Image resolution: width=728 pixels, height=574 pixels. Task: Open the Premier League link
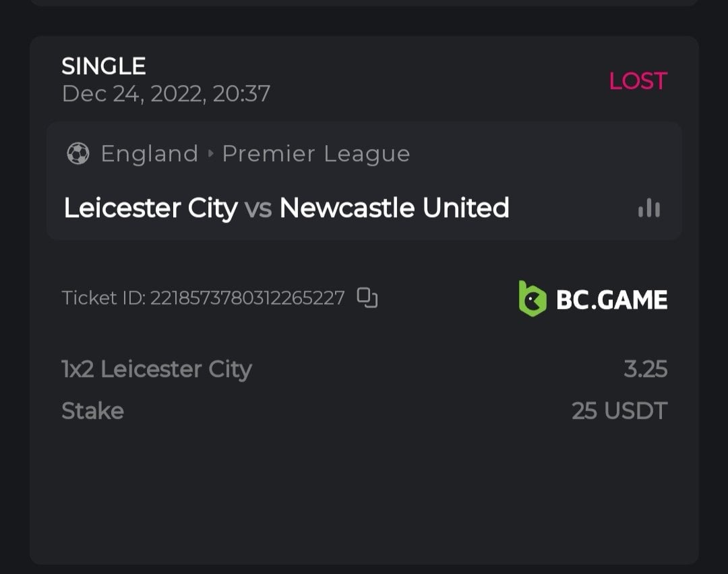pyautogui.click(x=315, y=154)
